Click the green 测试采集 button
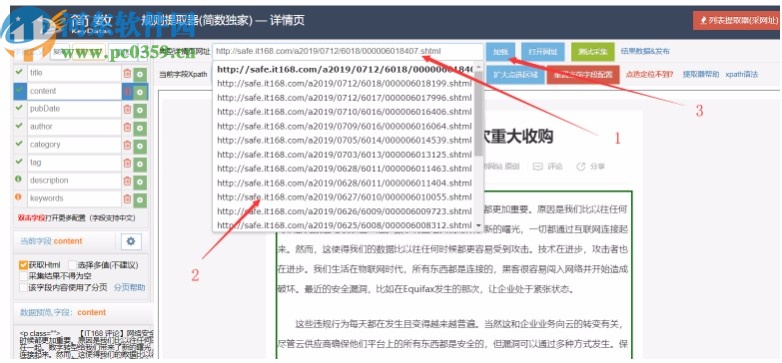The image size is (782, 363). 593,52
